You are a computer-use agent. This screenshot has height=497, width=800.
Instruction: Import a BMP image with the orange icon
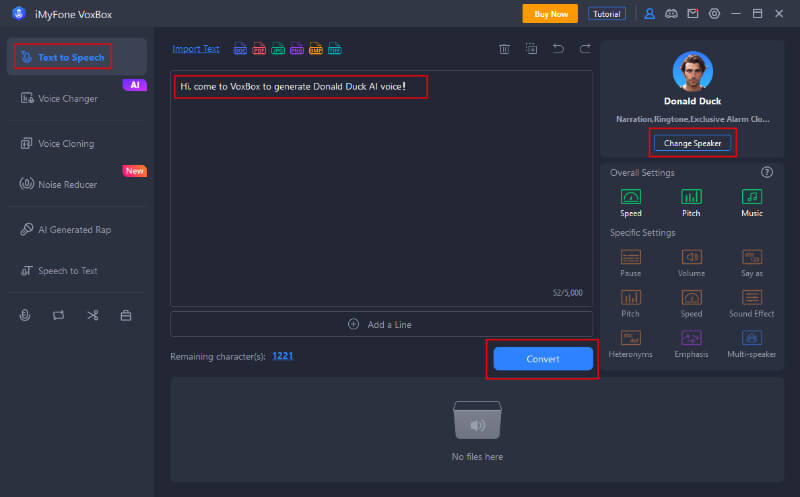click(x=316, y=48)
